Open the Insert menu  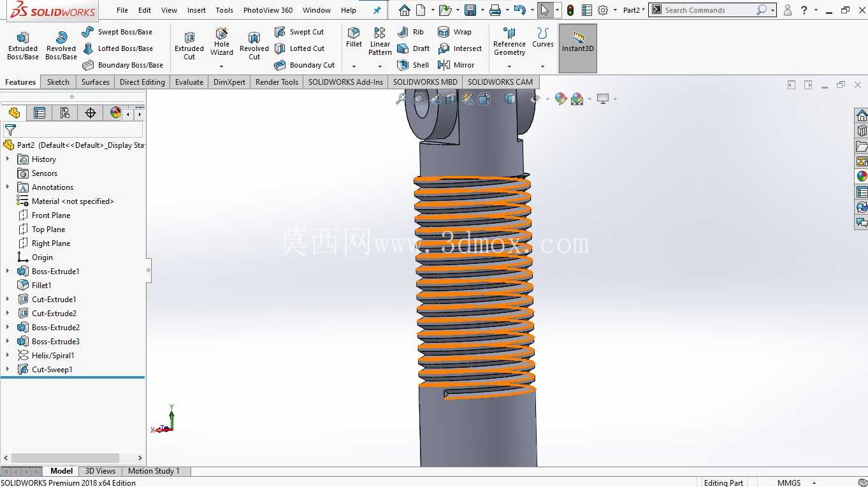196,10
